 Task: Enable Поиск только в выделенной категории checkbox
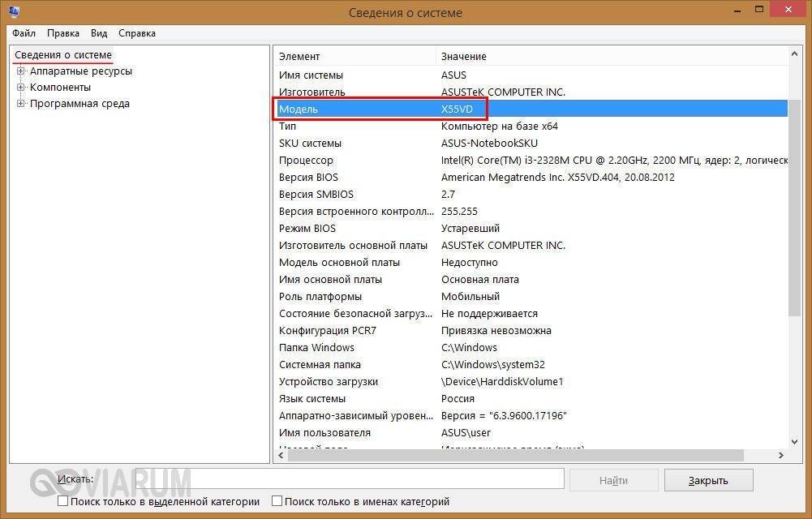63,501
